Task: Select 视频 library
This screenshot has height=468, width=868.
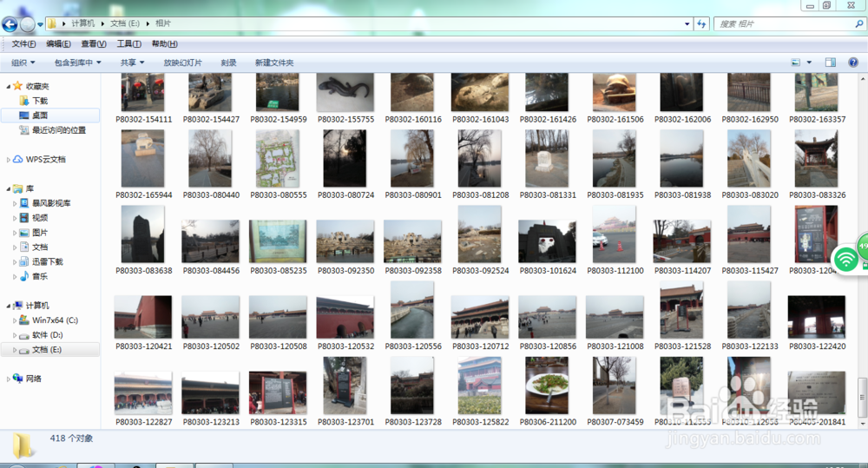Action: 40,218
